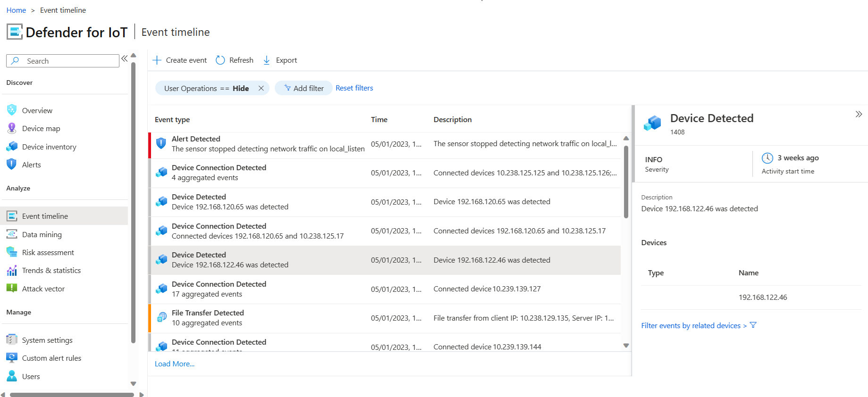Click the Add filter button
Viewport: 868px width, 397px height.
pyautogui.click(x=303, y=88)
